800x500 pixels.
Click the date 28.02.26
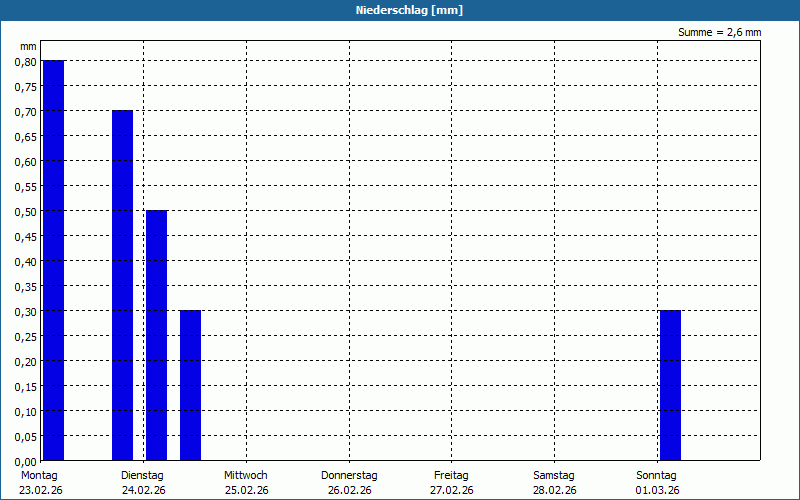coord(555,490)
